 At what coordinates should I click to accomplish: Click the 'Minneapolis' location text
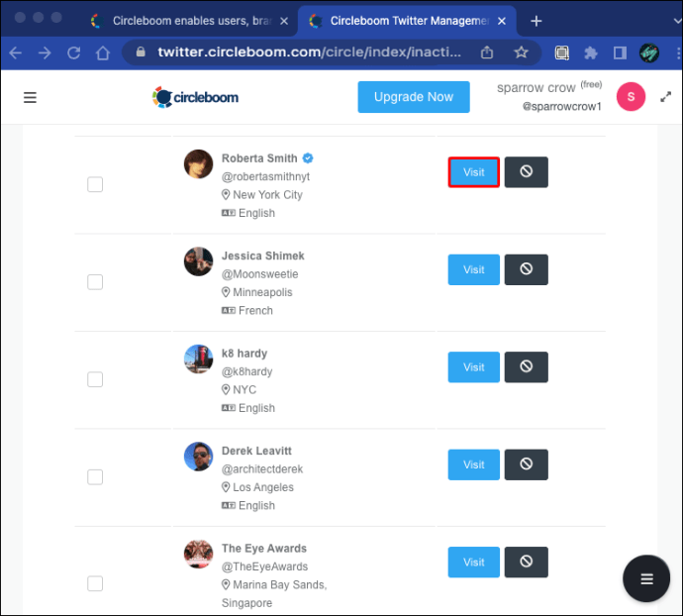click(262, 292)
